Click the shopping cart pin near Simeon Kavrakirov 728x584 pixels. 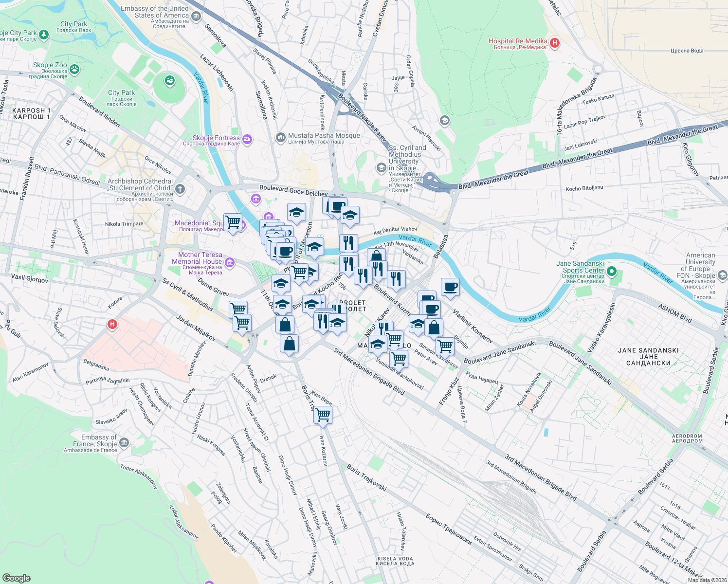pyautogui.click(x=445, y=346)
